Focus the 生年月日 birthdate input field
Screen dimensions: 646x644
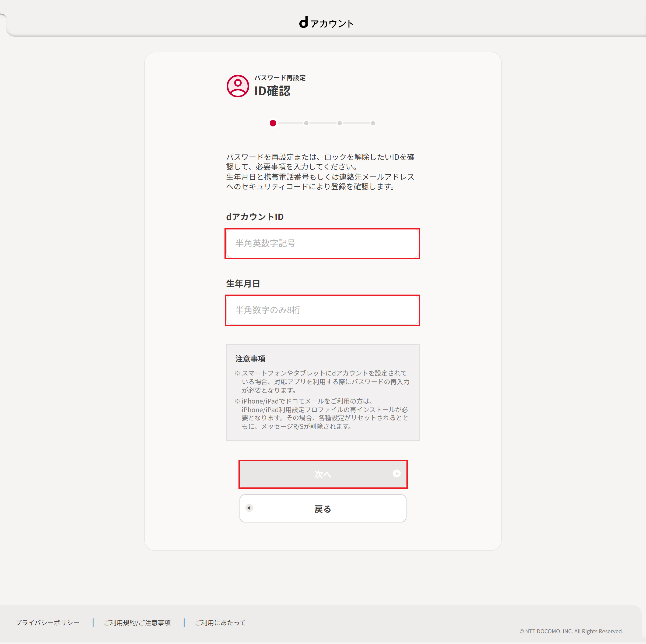[322, 310]
